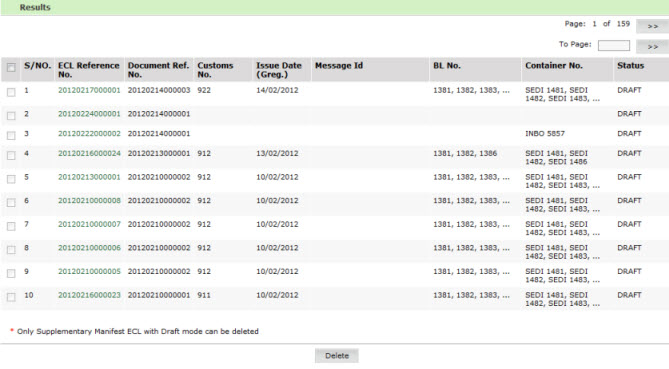Open ECL reference 20120224000001
Screen dimensions: 669x369
tap(89, 114)
